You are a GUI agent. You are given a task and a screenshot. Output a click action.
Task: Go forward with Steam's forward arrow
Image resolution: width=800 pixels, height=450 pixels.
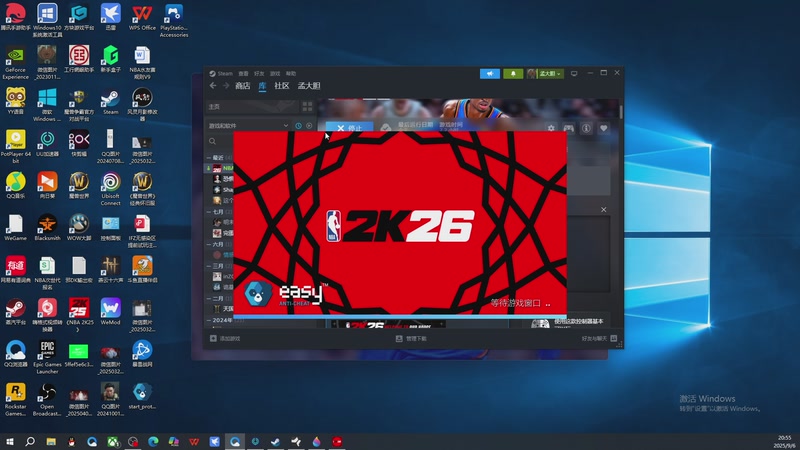pyautogui.click(x=226, y=86)
